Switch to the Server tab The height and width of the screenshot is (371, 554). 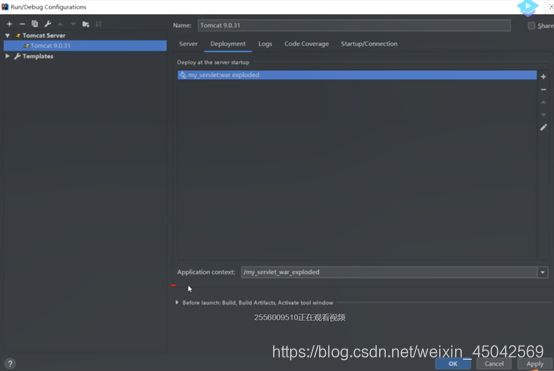(188, 44)
